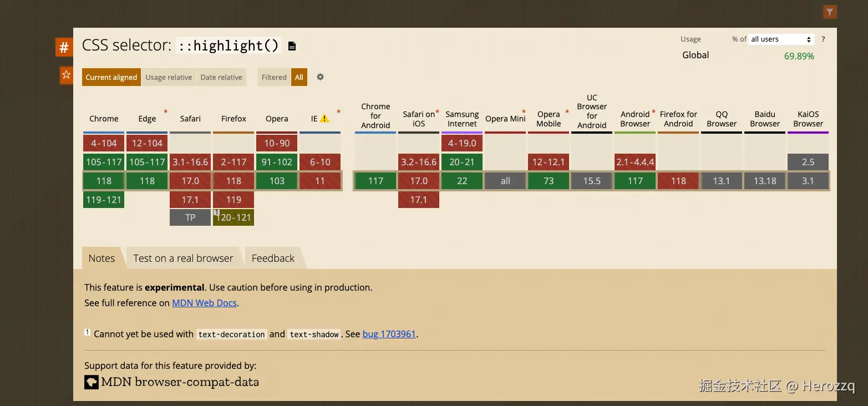This screenshot has width=868, height=406.
Task: Select the All browsers toggle
Action: (x=299, y=77)
